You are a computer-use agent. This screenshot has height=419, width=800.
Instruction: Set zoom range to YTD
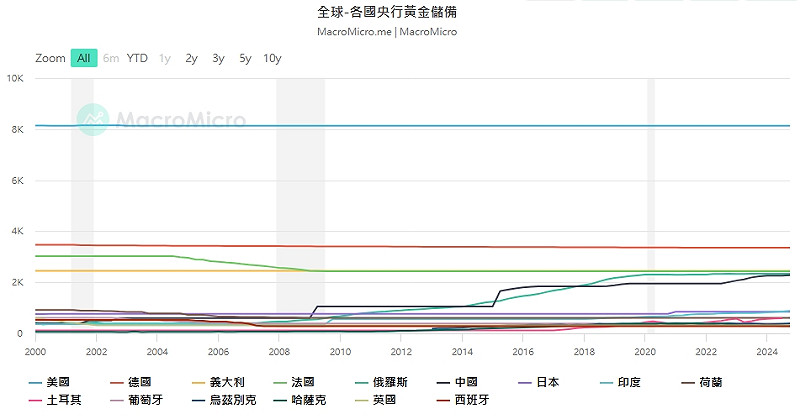[x=137, y=58]
